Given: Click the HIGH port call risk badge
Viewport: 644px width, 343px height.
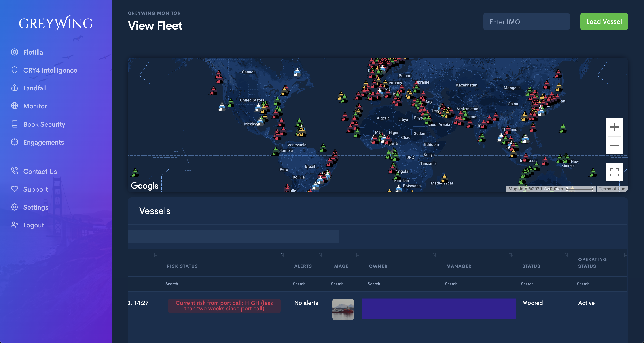Looking at the screenshot, I should 224,306.
